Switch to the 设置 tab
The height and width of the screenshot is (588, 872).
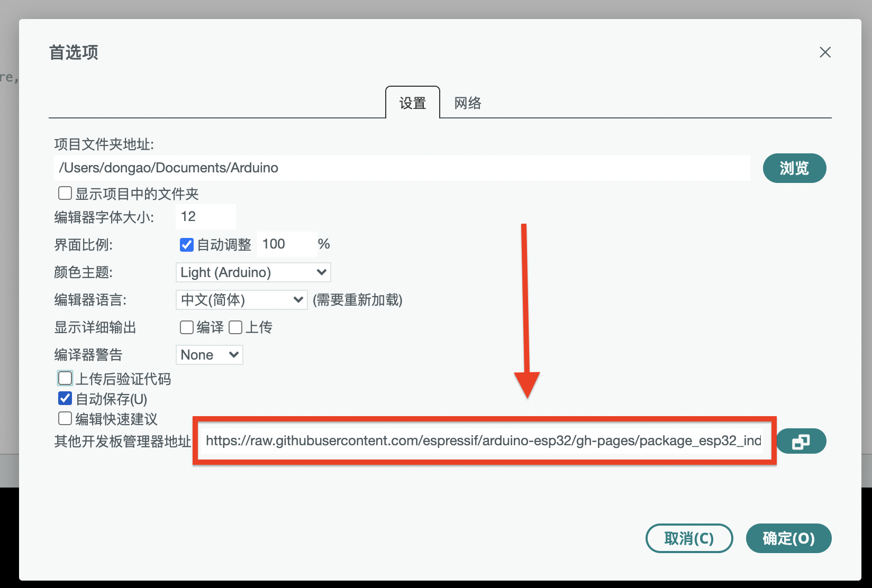(413, 103)
